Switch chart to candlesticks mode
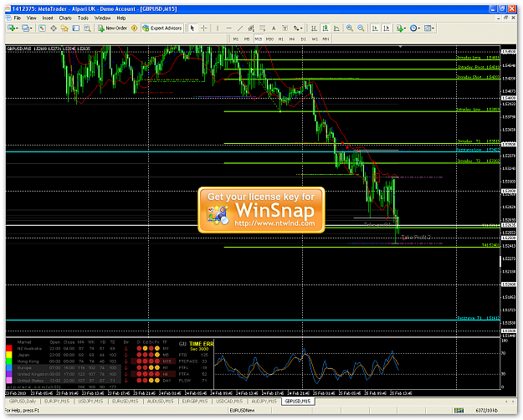 point(326,28)
